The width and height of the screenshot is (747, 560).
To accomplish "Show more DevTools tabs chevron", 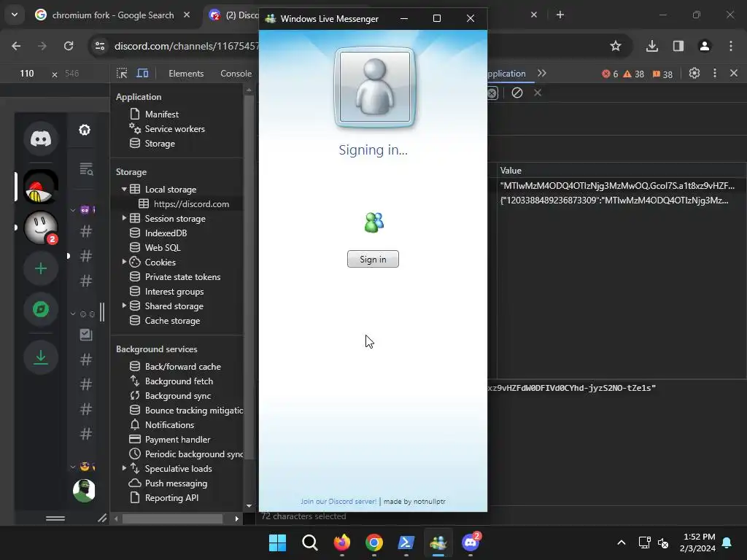I will pyautogui.click(x=542, y=74).
